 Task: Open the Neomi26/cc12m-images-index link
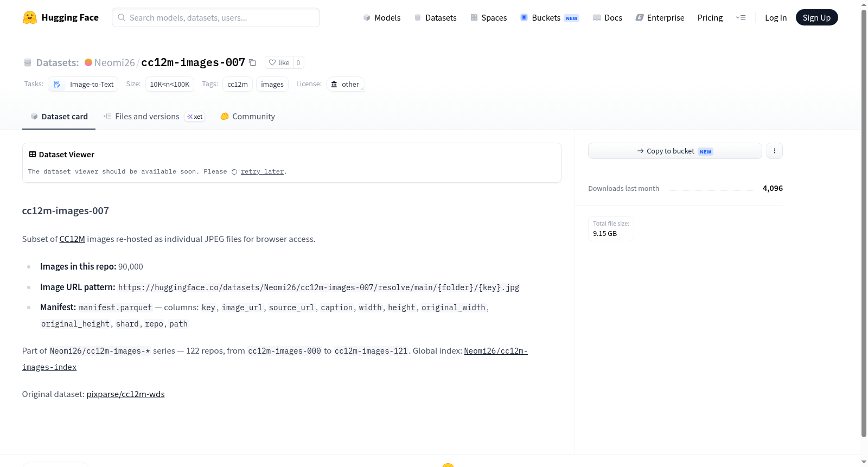pyautogui.click(x=275, y=359)
